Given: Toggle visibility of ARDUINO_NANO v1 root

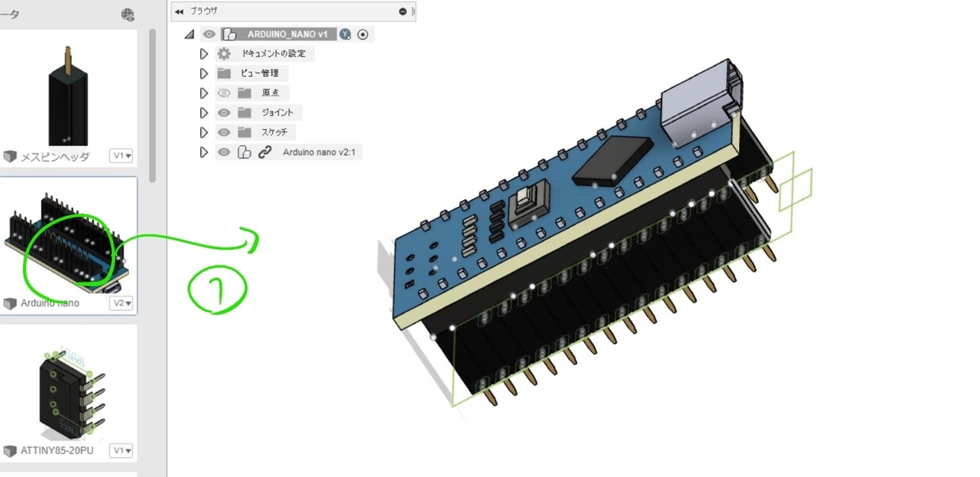Looking at the screenshot, I should click(209, 34).
